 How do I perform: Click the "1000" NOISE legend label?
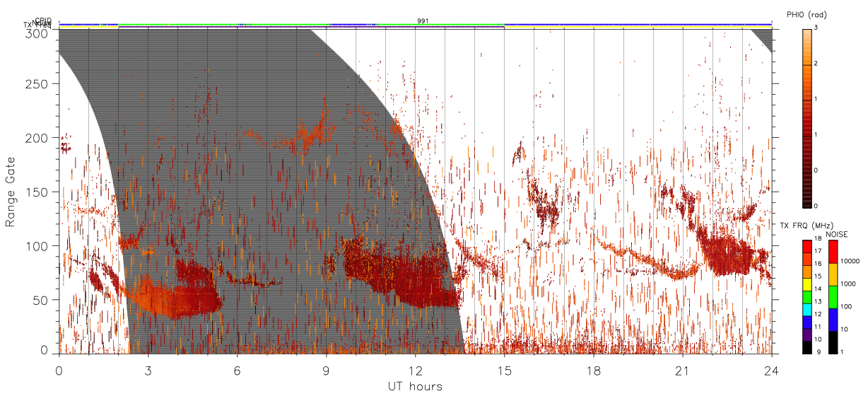click(x=848, y=284)
